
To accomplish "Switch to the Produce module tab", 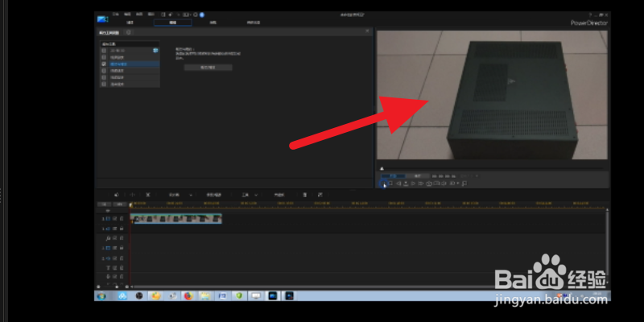I will point(213,23).
